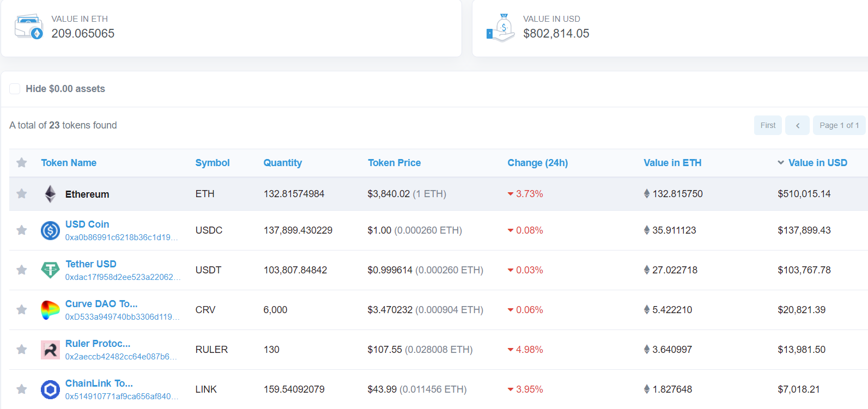
Task: Click the Tether USD logo icon
Action: 50,270
